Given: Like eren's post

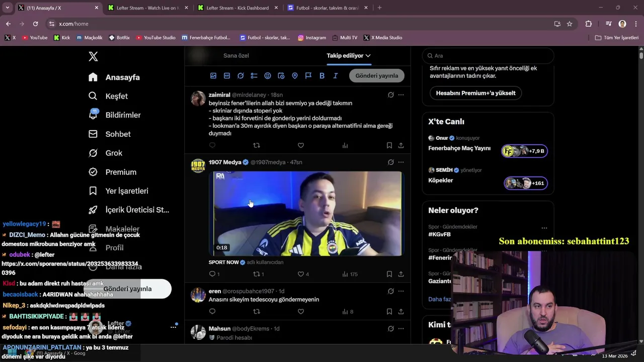Looking at the screenshot, I should (301, 312).
